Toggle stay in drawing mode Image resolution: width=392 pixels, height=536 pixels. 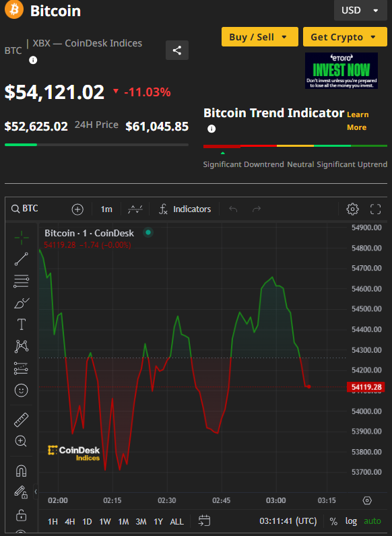pos(21,493)
